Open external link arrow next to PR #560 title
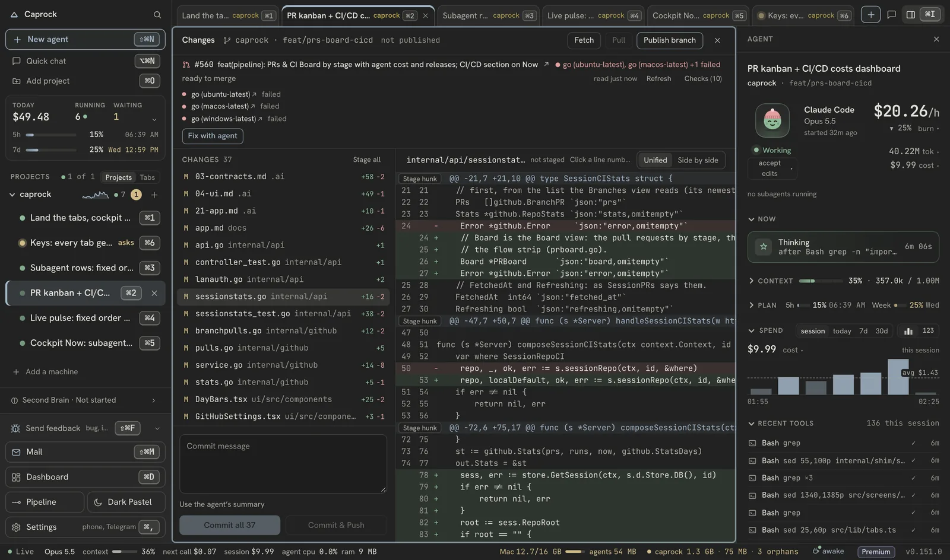Viewport: 950px width, 560px height. [546, 65]
